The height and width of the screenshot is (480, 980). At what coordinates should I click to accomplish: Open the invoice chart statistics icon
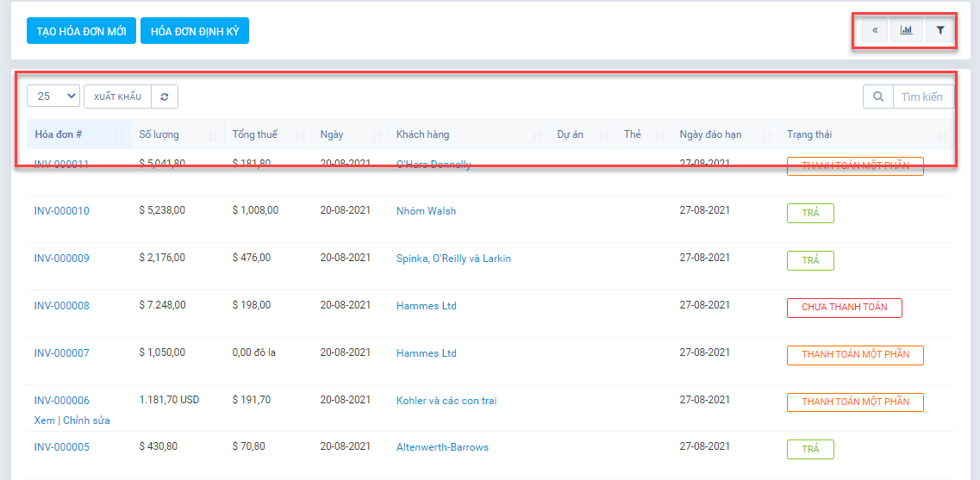907,31
